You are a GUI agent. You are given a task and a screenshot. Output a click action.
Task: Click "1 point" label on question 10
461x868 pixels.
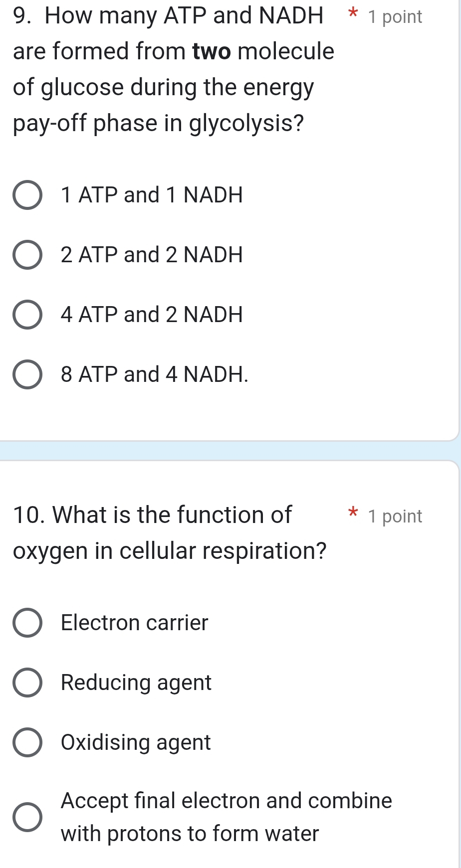click(395, 516)
